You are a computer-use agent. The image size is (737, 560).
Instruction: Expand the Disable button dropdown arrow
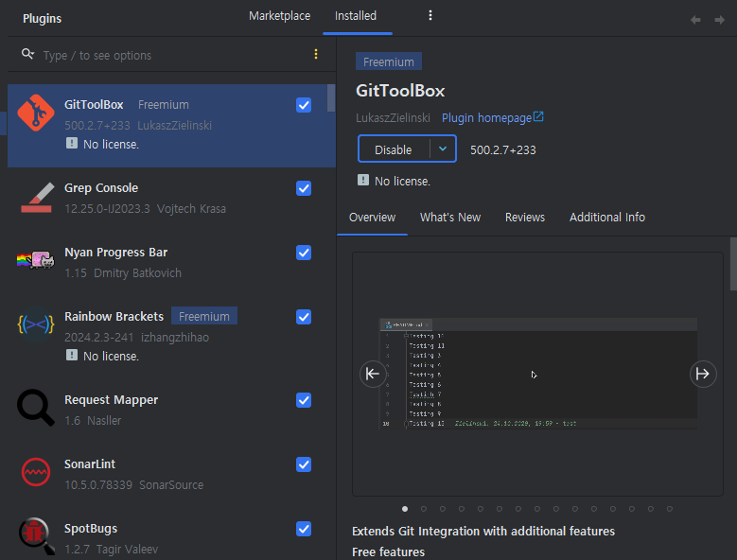coord(443,149)
